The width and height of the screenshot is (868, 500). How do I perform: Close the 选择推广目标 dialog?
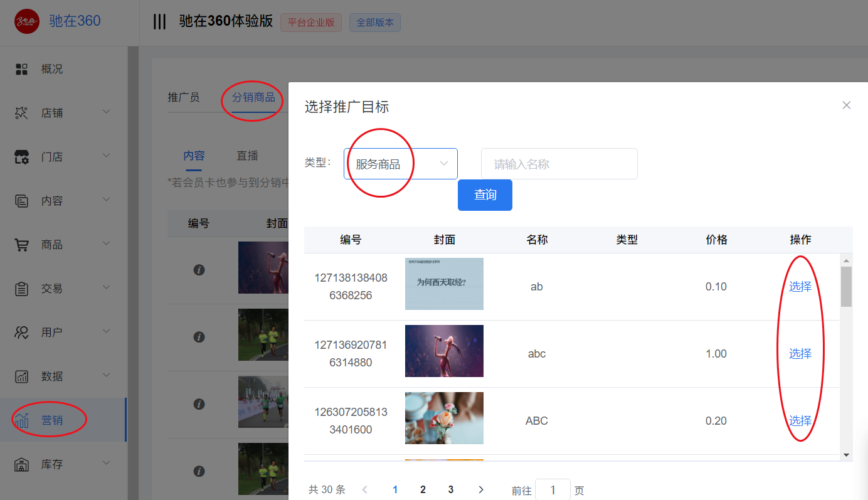click(847, 105)
